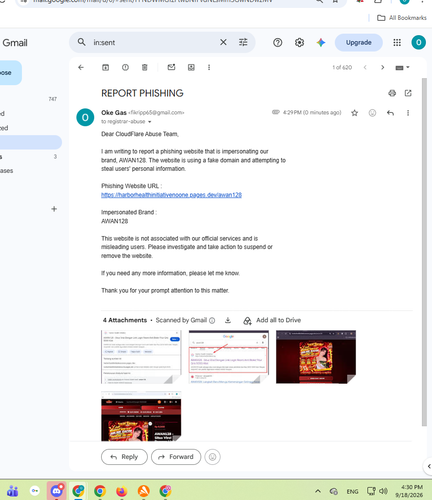Open Gmail support help menu
The width and height of the screenshot is (432, 500).
[x=277, y=42]
